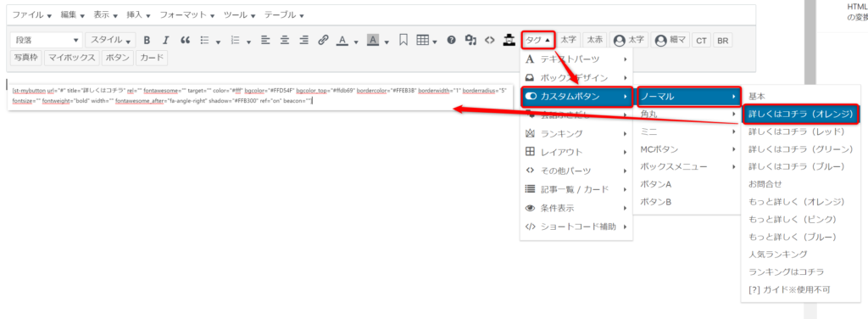Click the マイボックス button
This screenshot has width=868, height=319.
point(72,58)
